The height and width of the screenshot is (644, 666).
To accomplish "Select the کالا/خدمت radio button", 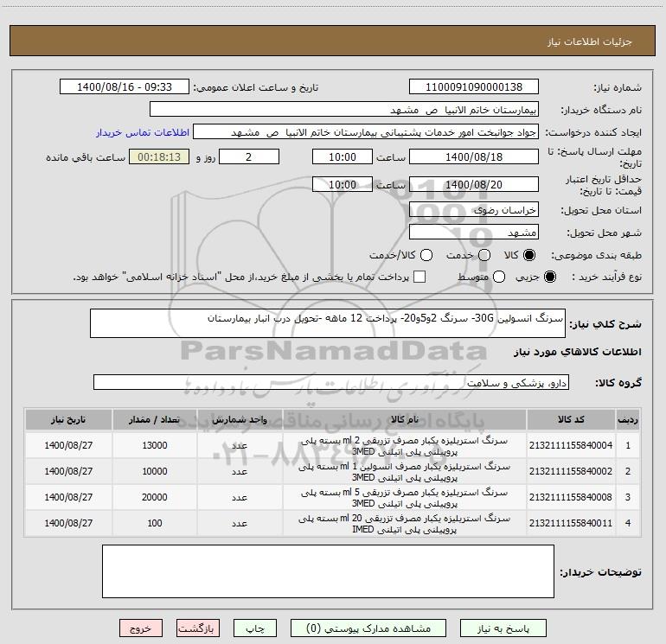I will [426, 255].
